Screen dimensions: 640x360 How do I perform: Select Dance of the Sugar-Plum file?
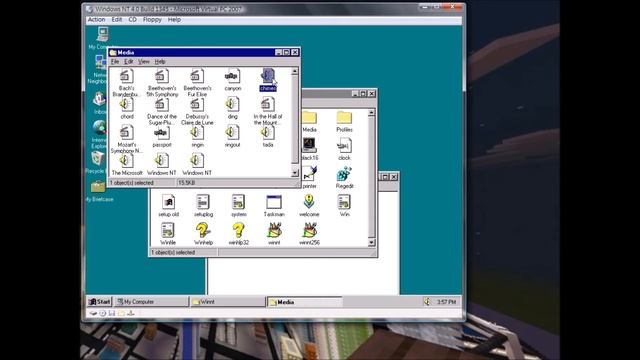pyautogui.click(x=162, y=104)
